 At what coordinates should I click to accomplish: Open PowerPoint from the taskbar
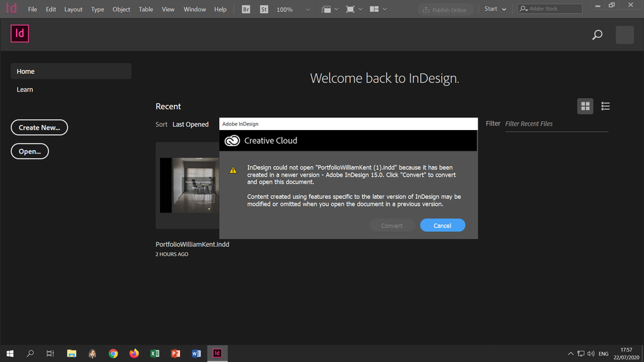pyautogui.click(x=175, y=354)
